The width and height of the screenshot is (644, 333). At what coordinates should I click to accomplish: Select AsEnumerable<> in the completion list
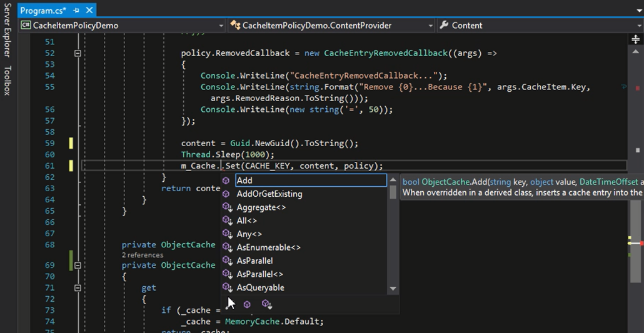tap(268, 247)
